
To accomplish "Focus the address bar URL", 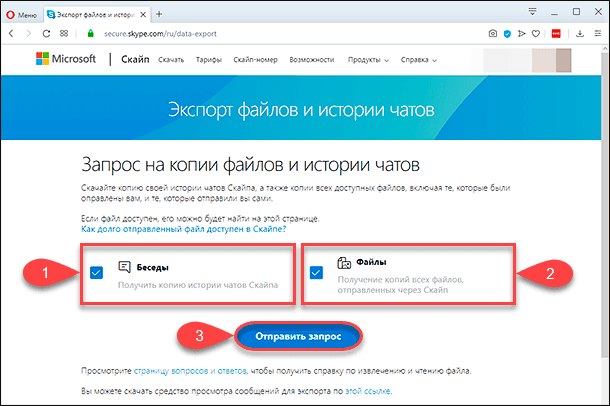I will [x=160, y=34].
